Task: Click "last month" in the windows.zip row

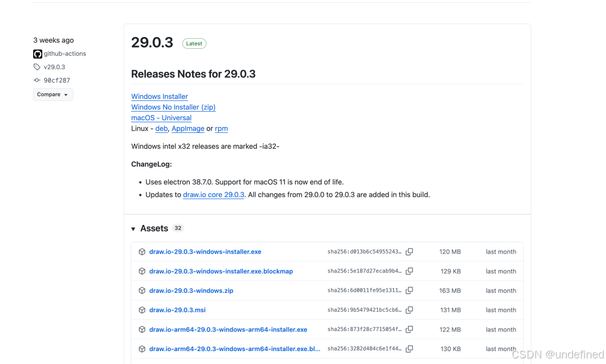Action: tap(501, 291)
